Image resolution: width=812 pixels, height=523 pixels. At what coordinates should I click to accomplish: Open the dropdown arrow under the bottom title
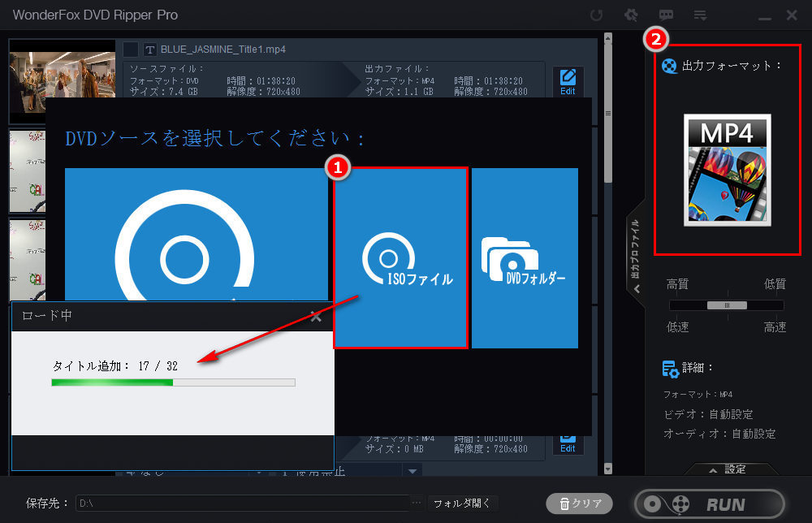pos(412,471)
